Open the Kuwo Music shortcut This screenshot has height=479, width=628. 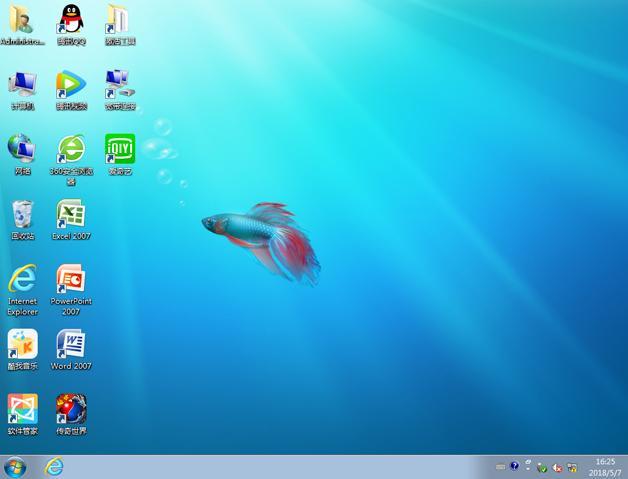22,345
